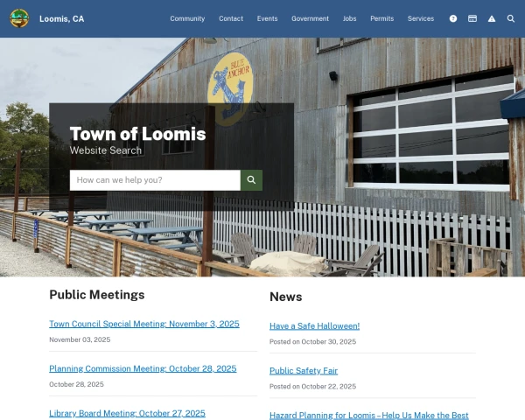
Task: Click the 'Website Search' subtitle text
Action: (x=106, y=150)
